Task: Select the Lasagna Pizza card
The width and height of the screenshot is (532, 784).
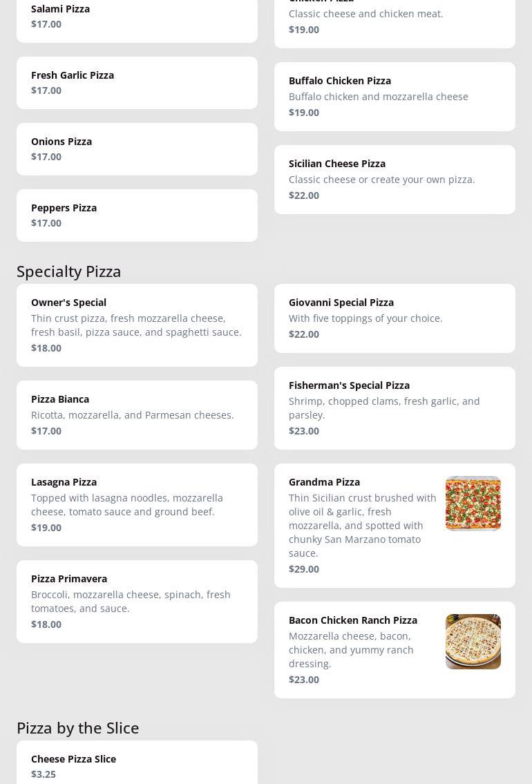Action: pyautogui.click(x=137, y=505)
